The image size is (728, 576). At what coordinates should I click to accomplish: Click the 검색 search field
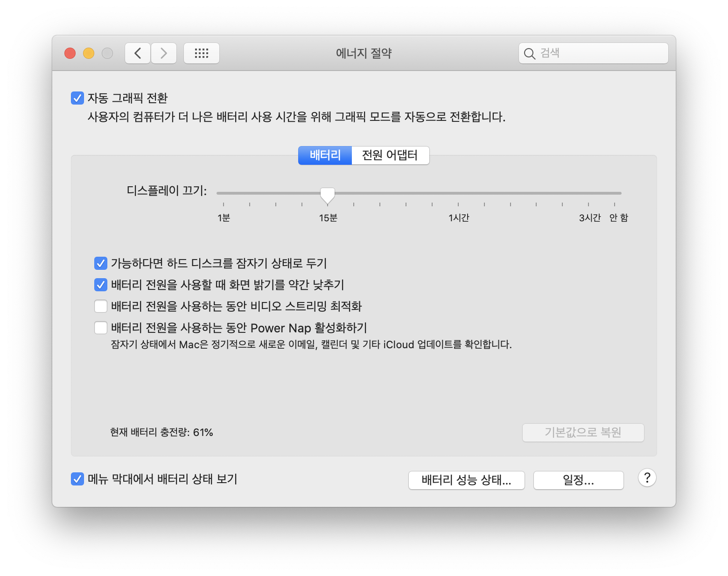click(x=594, y=53)
